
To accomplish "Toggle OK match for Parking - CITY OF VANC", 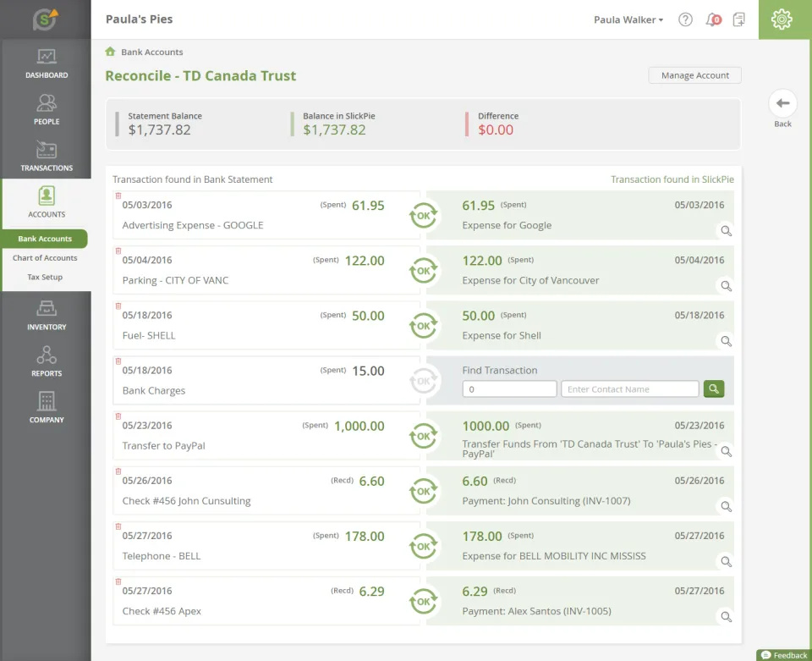I will click(423, 271).
